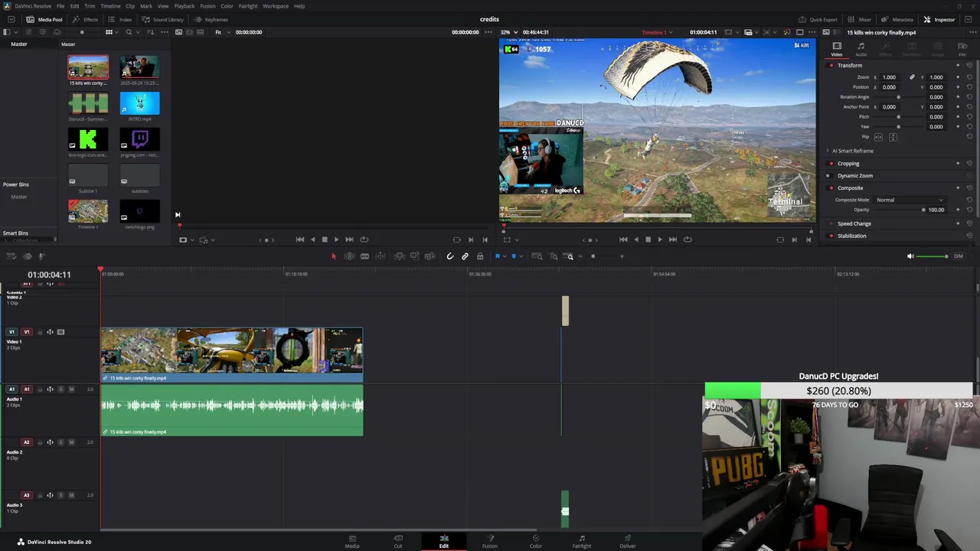The height and width of the screenshot is (551, 980).
Task: Open the Mixer panel
Action: [x=859, y=19]
